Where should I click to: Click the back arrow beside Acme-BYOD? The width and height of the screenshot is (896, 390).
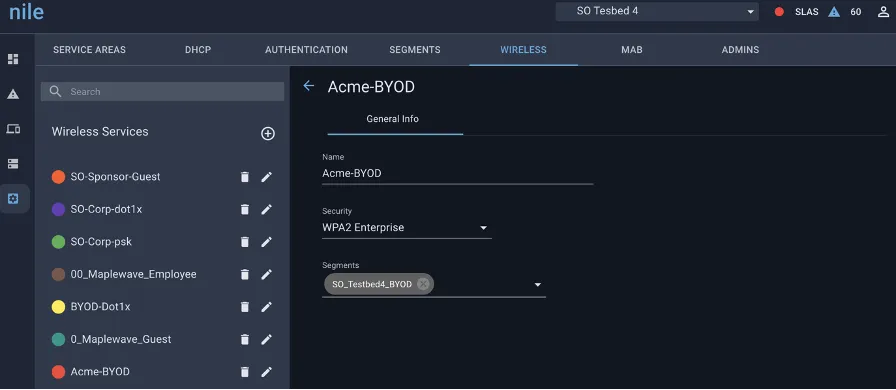click(x=309, y=86)
